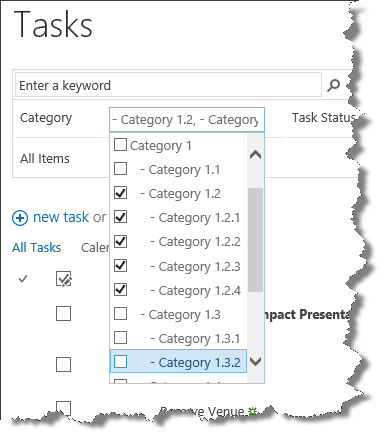Uncheck the Category 1.2.3 checkbox
Viewport: 379px width, 432px height.
[120, 266]
